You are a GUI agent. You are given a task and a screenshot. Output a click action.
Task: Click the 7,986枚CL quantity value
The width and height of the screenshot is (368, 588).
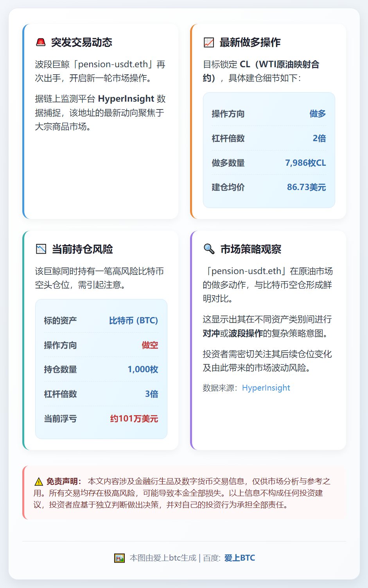[x=305, y=163]
